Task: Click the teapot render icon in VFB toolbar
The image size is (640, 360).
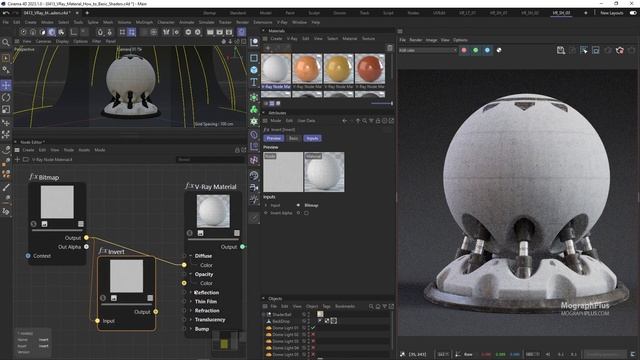Action: (620, 50)
